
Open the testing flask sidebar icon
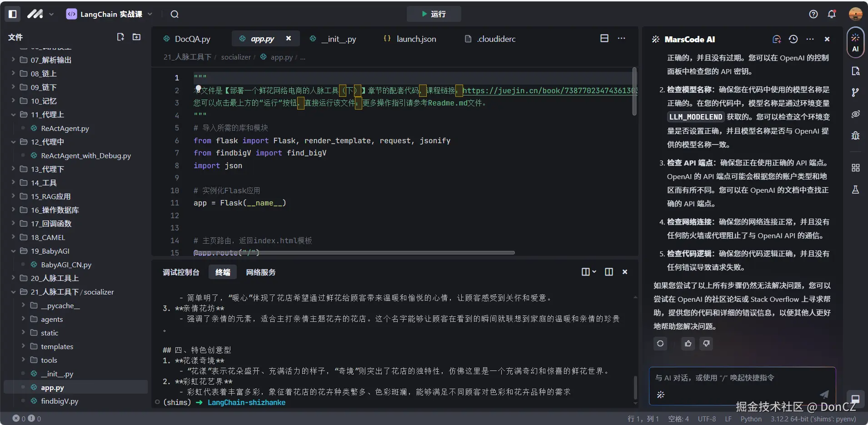point(855,190)
